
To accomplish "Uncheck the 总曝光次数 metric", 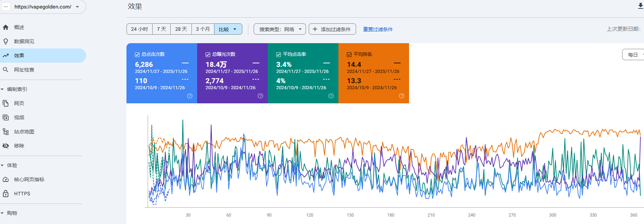I will (208, 54).
